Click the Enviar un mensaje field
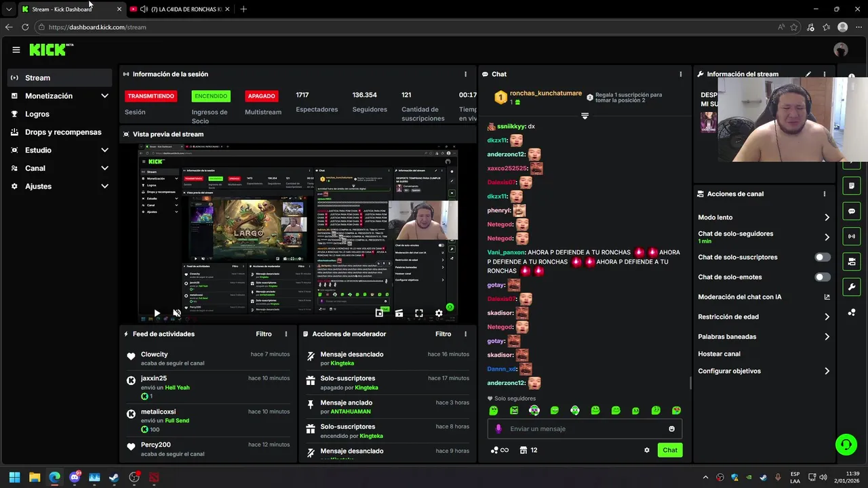Screen dimensions: 868x488 (x=585, y=428)
